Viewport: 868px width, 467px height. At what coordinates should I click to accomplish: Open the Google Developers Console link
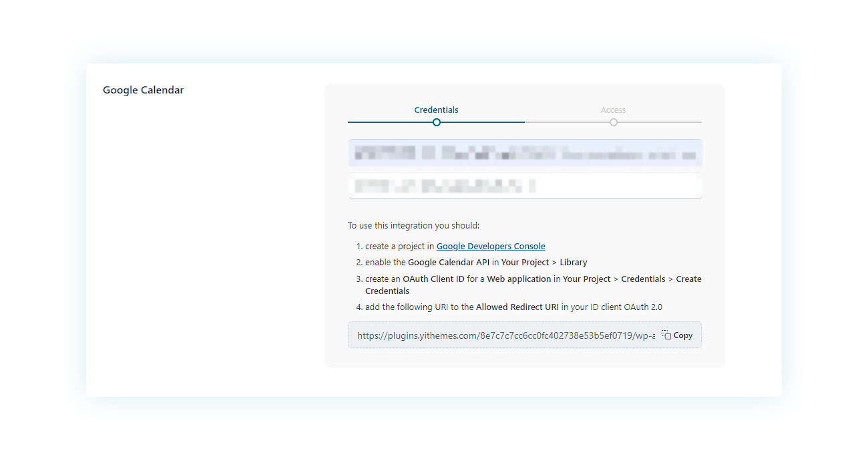[491, 247]
